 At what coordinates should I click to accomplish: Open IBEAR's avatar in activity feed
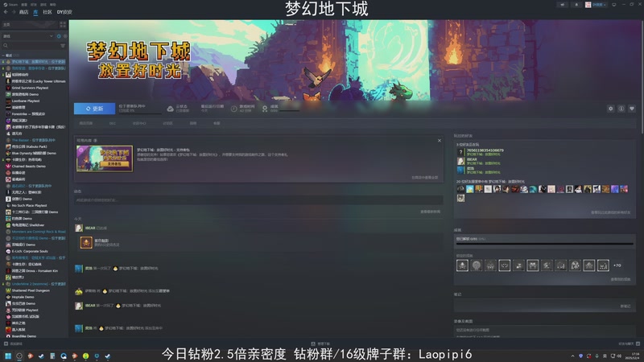pyautogui.click(x=79, y=228)
